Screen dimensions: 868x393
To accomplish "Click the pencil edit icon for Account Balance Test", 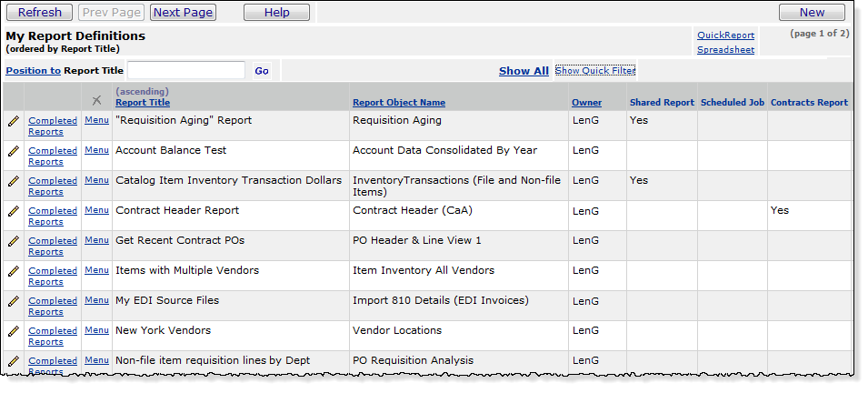I will point(13,151).
